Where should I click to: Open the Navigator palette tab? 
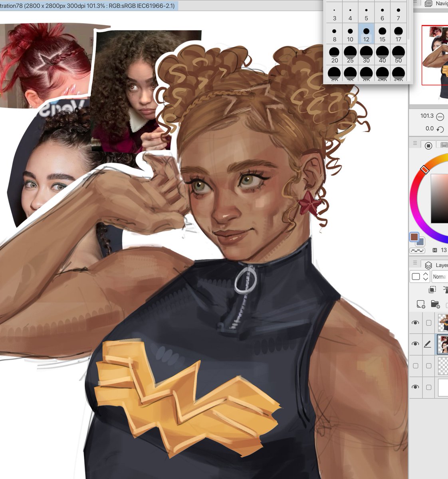pos(436,3)
